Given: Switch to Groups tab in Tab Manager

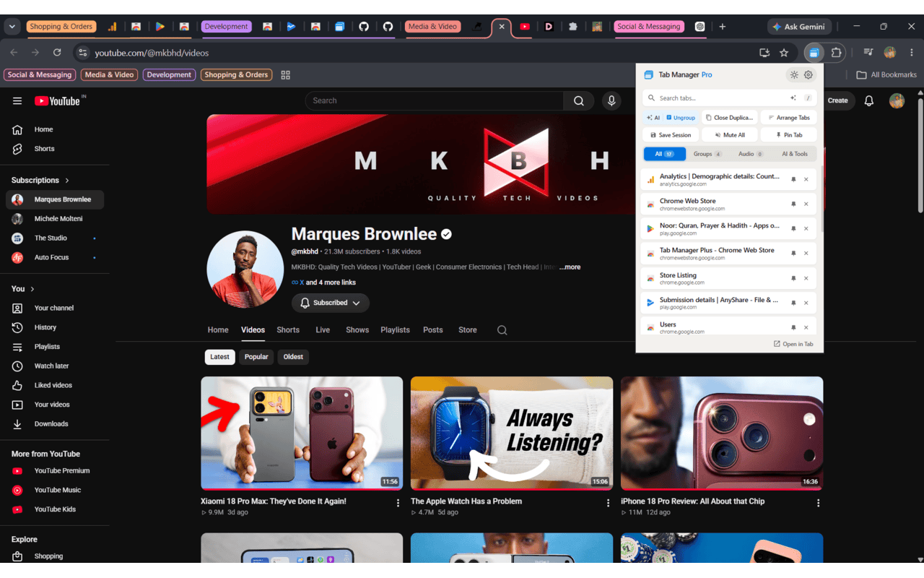Looking at the screenshot, I should pyautogui.click(x=707, y=154).
